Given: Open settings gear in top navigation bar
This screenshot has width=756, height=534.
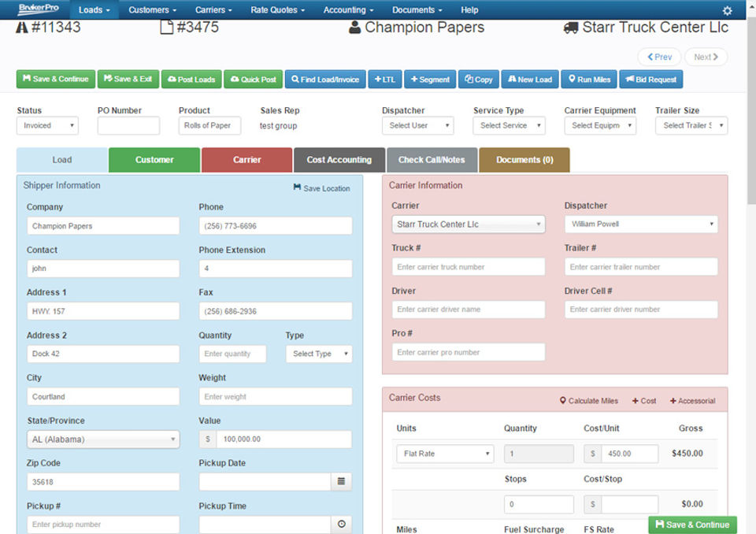Looking at the screenshot, I should pyautogui.click(x=727, y=10).
